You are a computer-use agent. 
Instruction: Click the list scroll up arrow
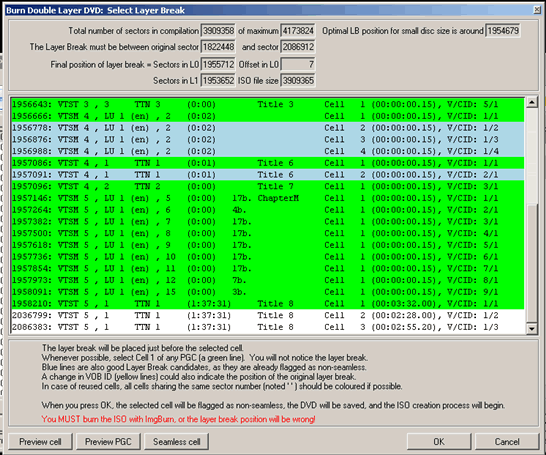click(x=532, y=102)
